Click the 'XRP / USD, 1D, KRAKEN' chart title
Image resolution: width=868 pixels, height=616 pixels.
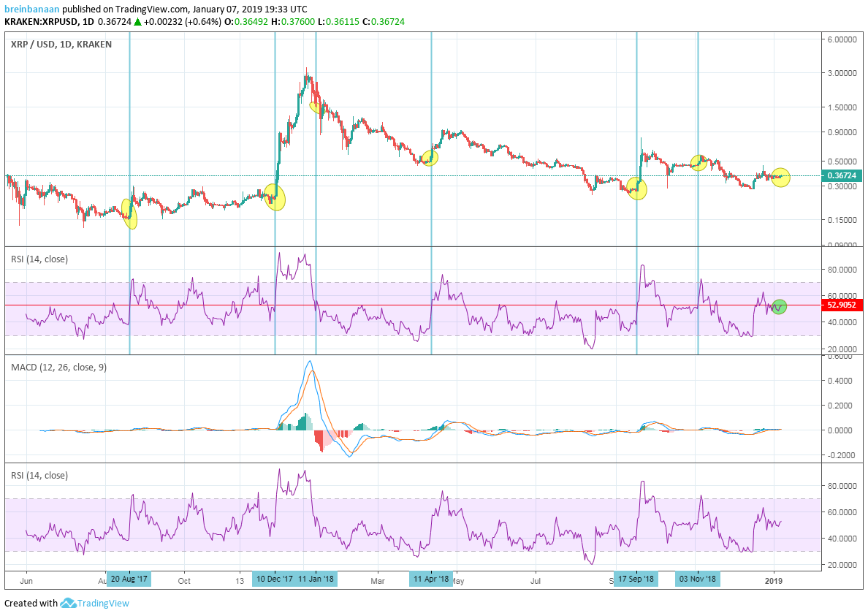(x=61, y=45)
